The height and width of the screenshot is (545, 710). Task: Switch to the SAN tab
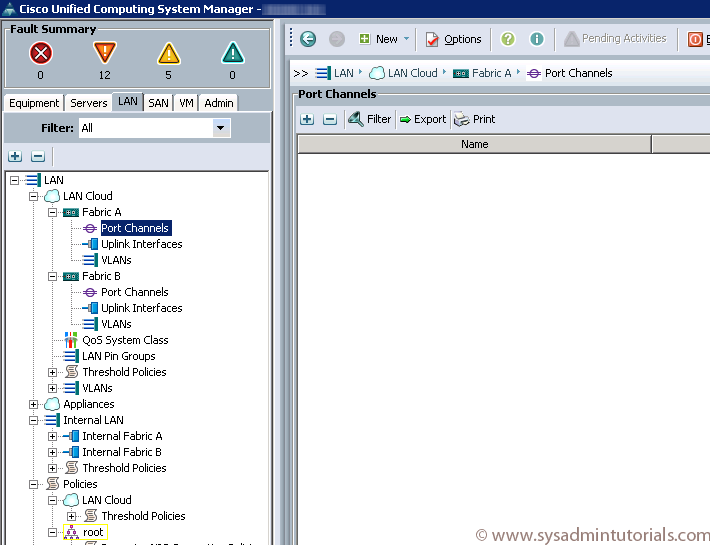pos(158,103)
